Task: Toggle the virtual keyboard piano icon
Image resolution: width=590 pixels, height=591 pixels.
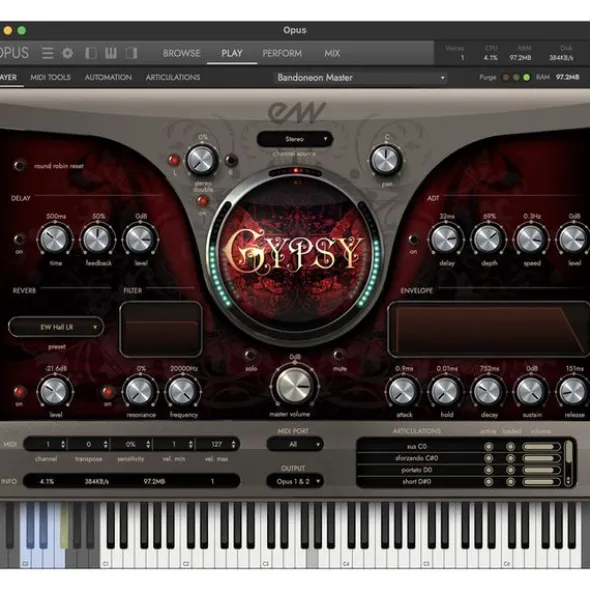Action: [x=111, y=53]
